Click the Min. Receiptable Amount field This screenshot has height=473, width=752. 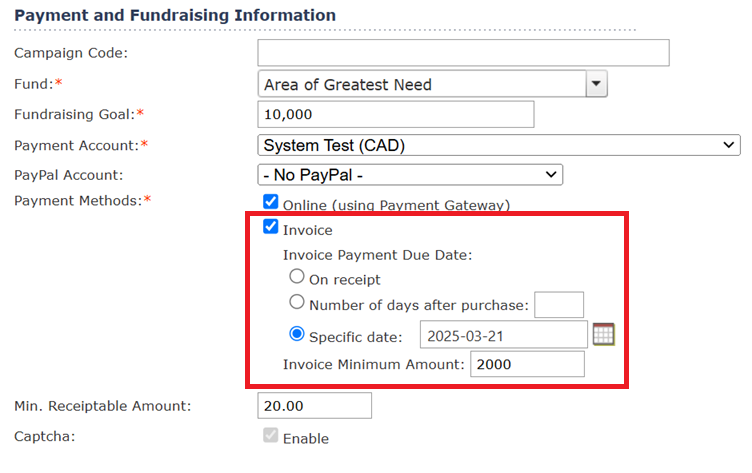click(315, 405)
